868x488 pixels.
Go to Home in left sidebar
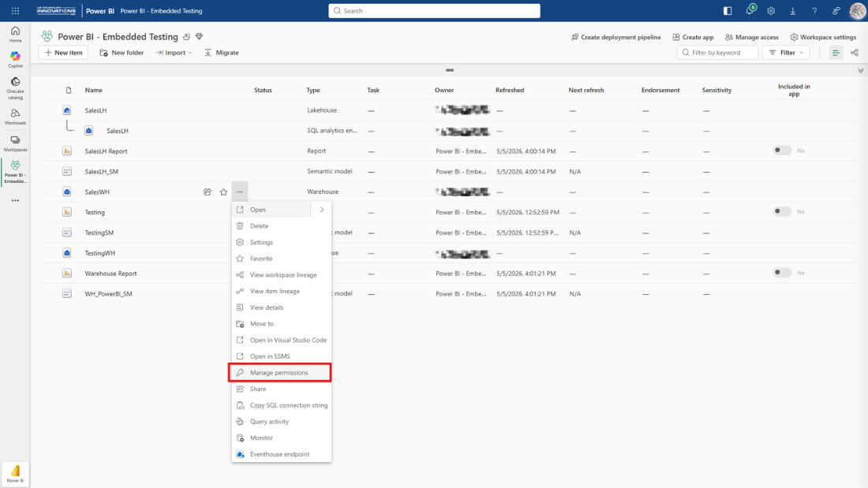coord(15,34)
